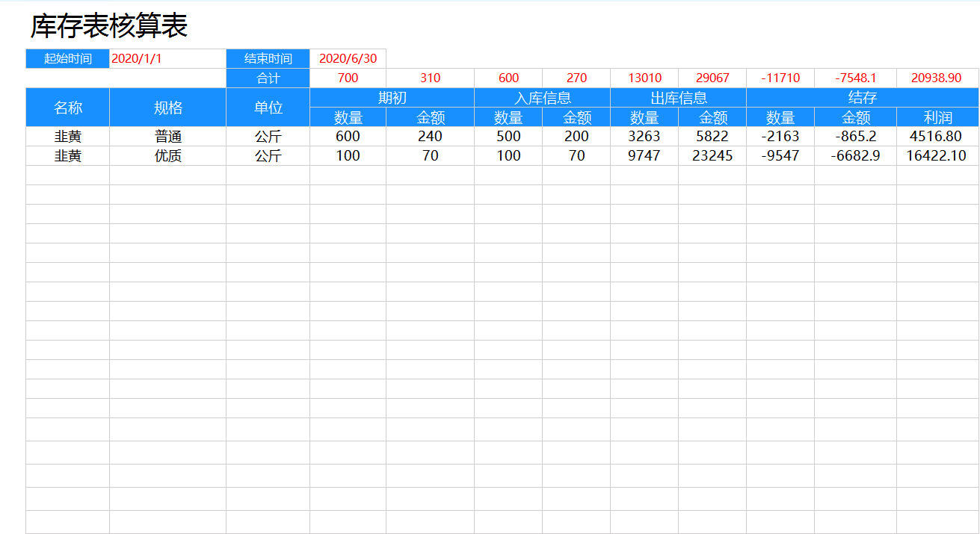Viewport: 980px width, 534px height.
Task: Click opening amount 70 in 优质 row
Action: [x=430, y=156]
